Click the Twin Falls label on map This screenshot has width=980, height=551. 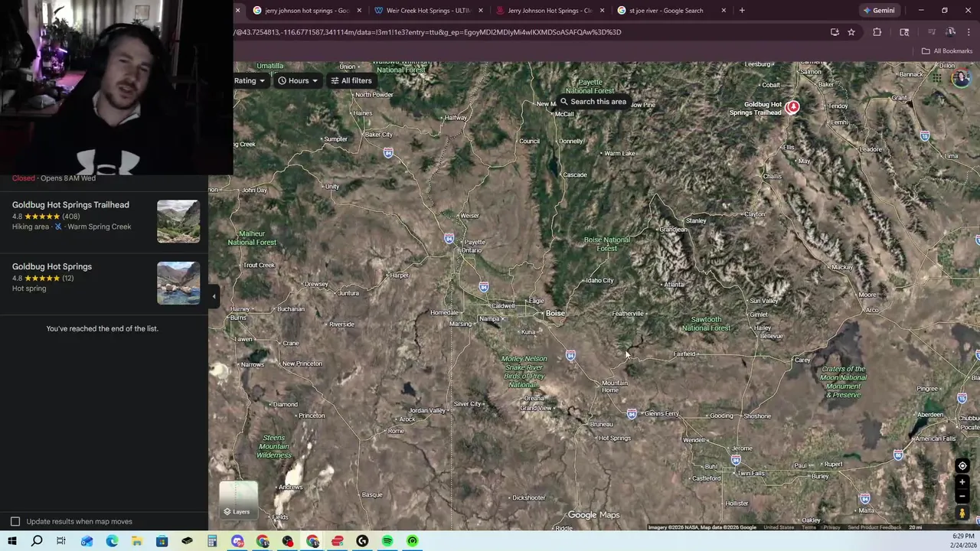click(x=751, y=473)
